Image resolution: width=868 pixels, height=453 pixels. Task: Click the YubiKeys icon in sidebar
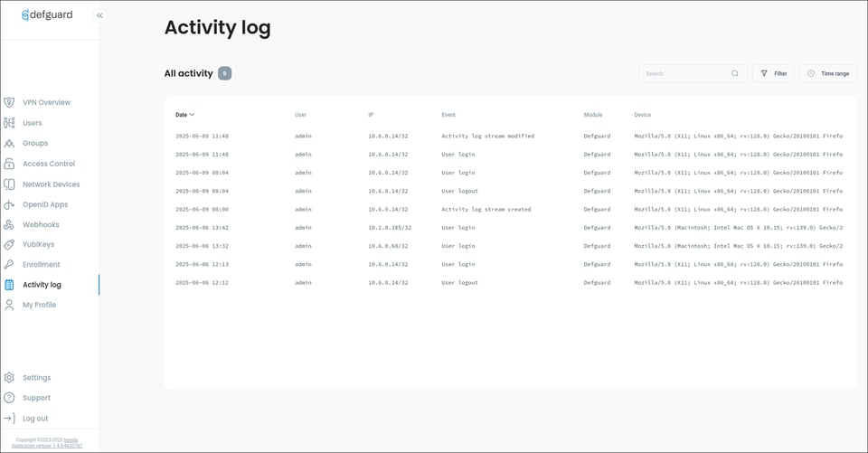(x=9, y=244)
